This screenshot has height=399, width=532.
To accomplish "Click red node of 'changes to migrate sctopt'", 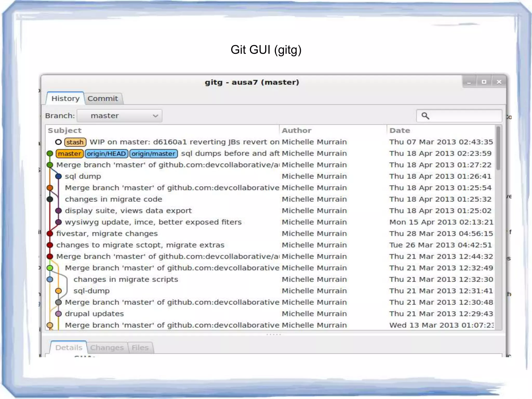I will tap(50, 245).
